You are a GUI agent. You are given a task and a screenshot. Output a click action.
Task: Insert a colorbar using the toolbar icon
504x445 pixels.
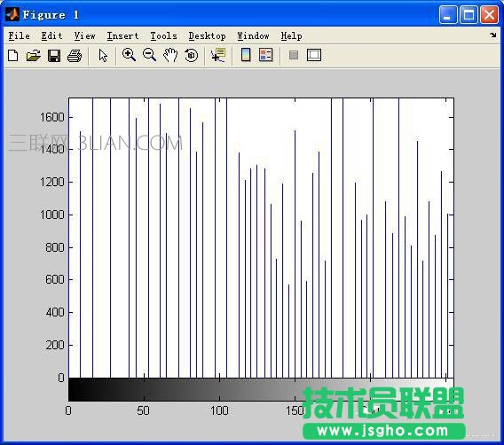click(246, 55)
